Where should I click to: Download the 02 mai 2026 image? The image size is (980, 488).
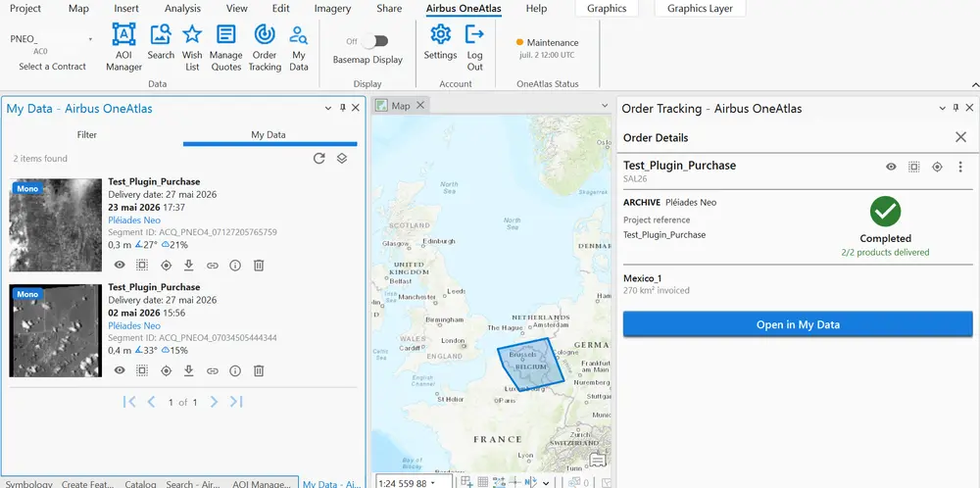[189, 370]
